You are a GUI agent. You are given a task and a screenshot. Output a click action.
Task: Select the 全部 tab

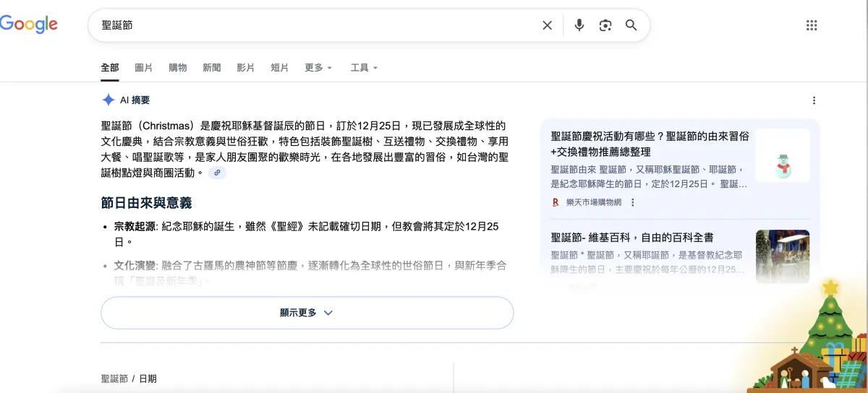110,68
